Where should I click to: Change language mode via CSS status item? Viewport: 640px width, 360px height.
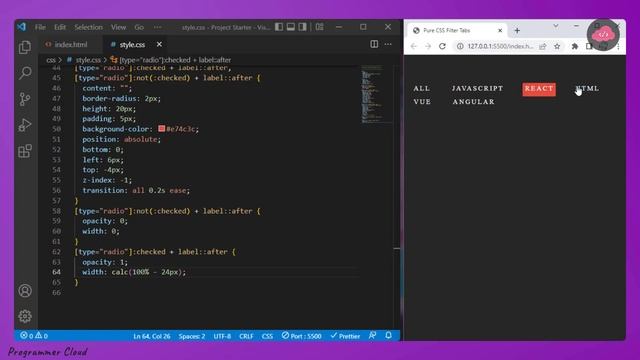pos(267,336)
